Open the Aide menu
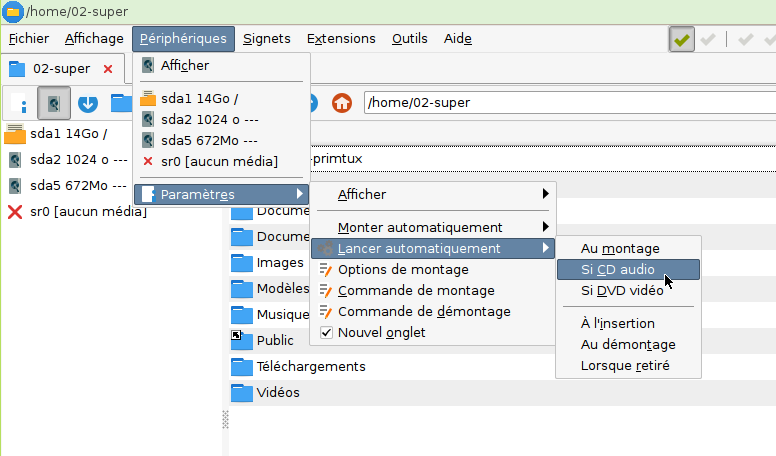 (458, 39)
